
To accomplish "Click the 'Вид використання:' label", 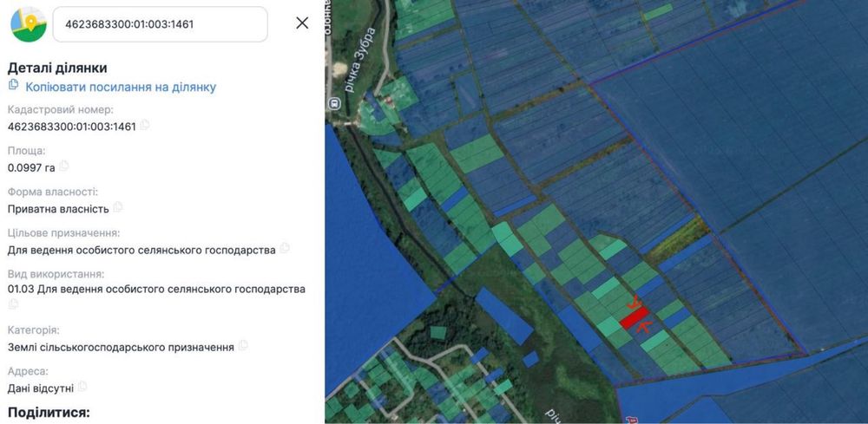I will (x=56, y=274).
